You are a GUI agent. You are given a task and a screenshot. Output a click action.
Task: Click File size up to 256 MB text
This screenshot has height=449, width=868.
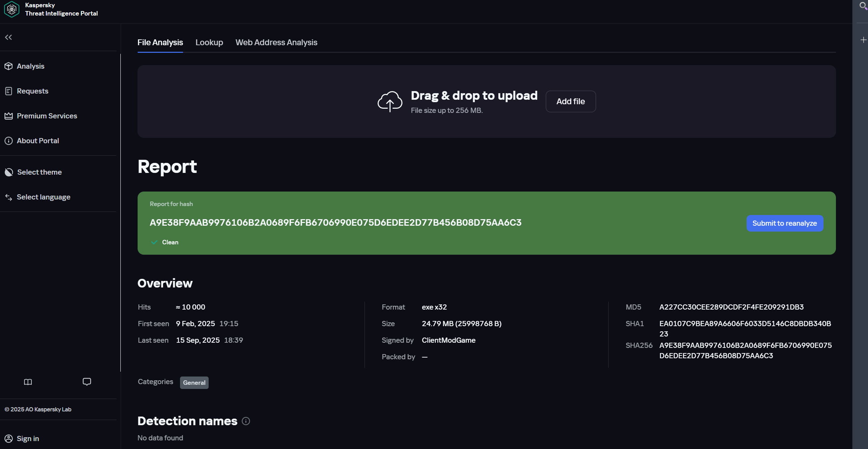447,110
